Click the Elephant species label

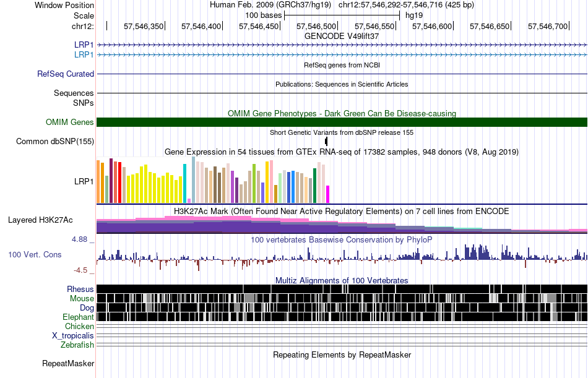coord(78,317)
